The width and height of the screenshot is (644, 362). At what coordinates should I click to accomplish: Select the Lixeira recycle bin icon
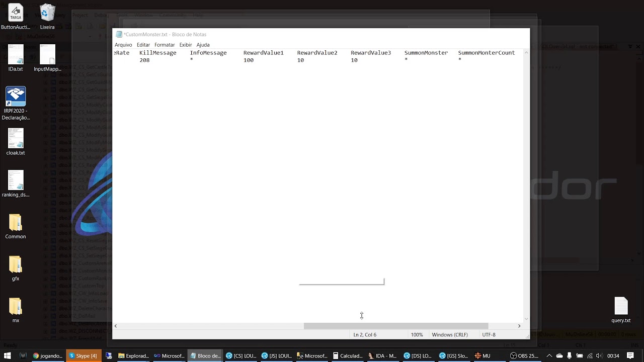(x=47, y=17)
